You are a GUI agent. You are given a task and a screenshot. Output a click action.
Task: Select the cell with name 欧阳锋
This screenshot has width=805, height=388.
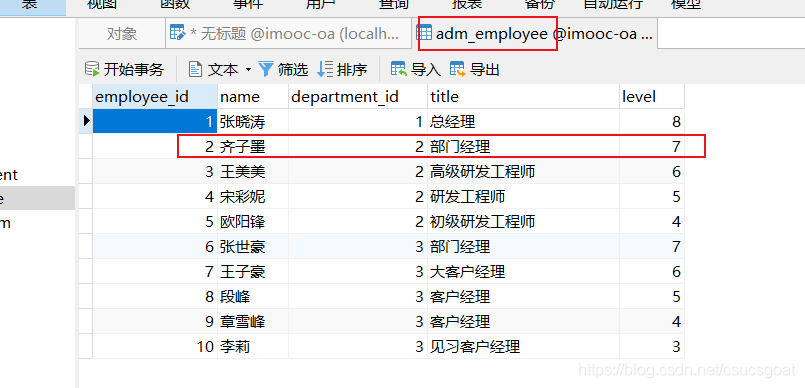[x=253, y=222]
